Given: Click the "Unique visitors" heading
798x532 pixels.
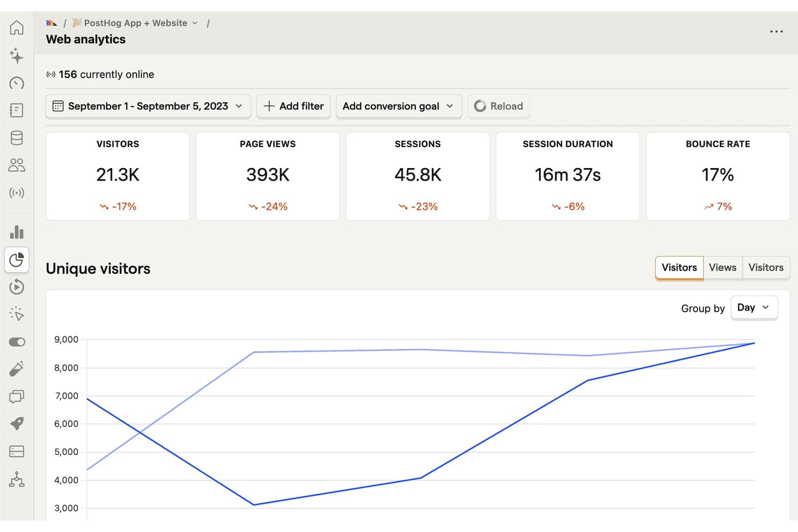Looking at the screenshot, I should pos(98,268).
